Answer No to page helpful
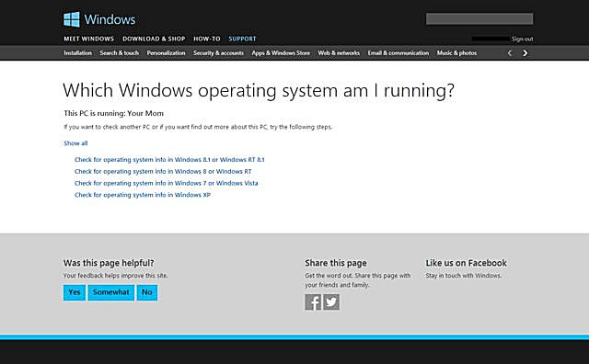 147,292
